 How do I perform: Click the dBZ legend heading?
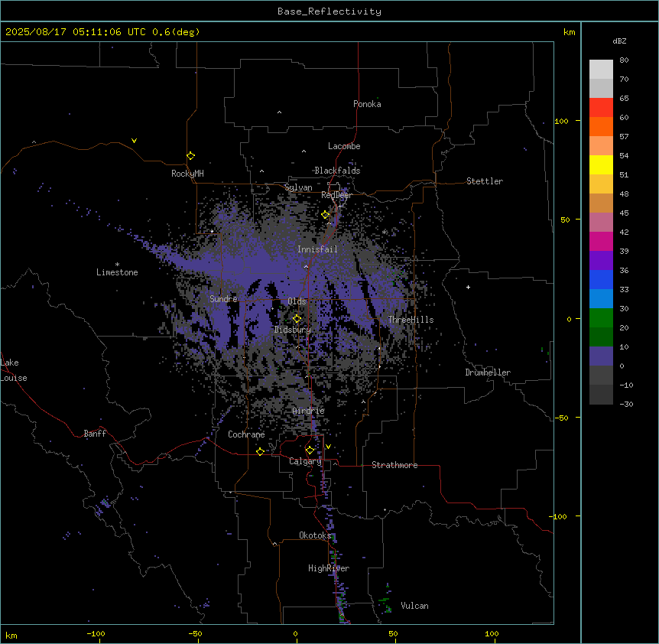tap(619, 41)
